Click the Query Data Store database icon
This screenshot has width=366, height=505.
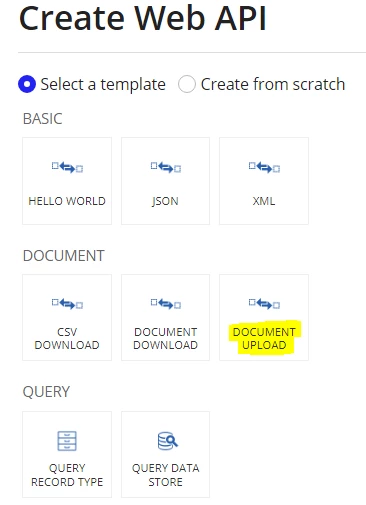pos(168,441)
